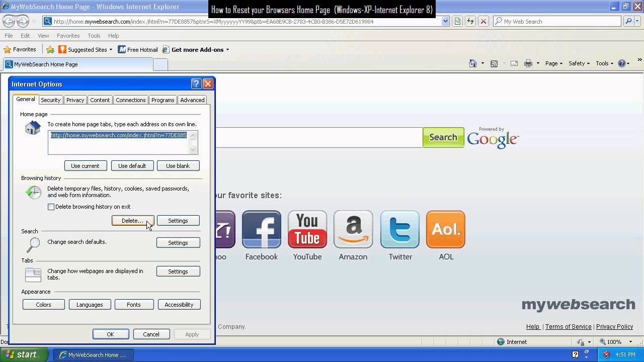Open the File menu
The width and height of the screenshot is (644, 362).
coord(9,36)
